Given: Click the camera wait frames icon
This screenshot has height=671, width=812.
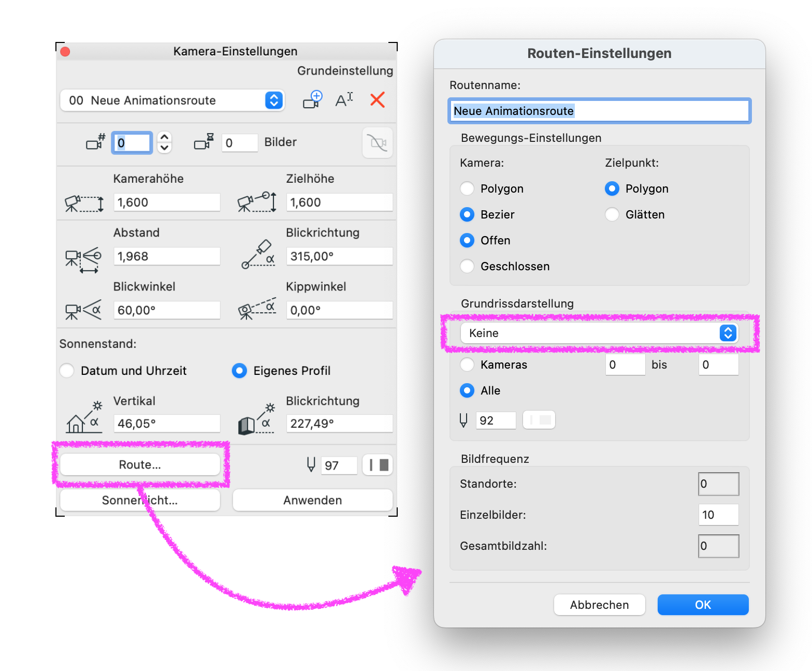Looking at the screenshot, I should pos(204,141).
